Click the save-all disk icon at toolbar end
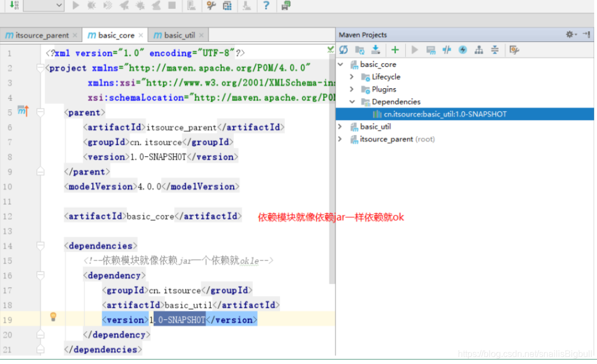Viewport: 597px width, 364px height. 286,6
